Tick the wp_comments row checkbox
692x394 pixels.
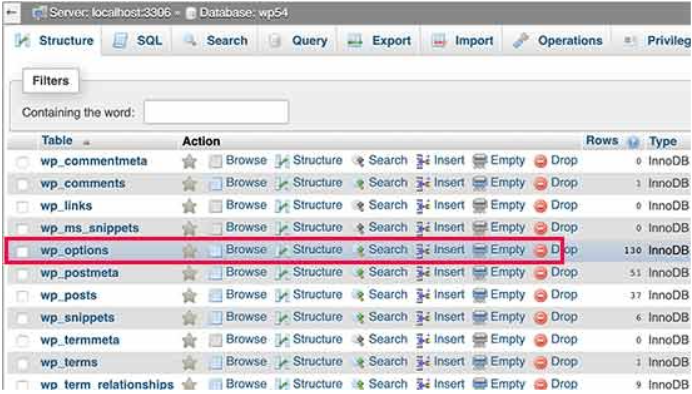[x=22, y=184]
